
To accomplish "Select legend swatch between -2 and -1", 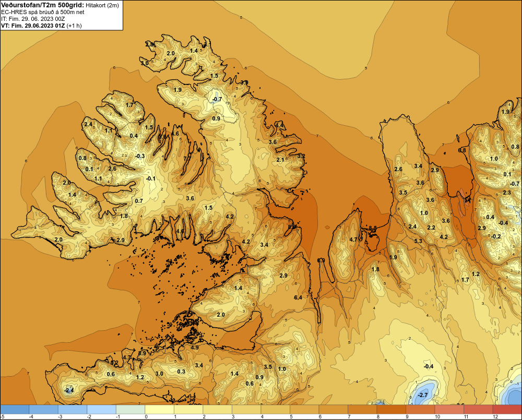I will (x=102, y=410).
